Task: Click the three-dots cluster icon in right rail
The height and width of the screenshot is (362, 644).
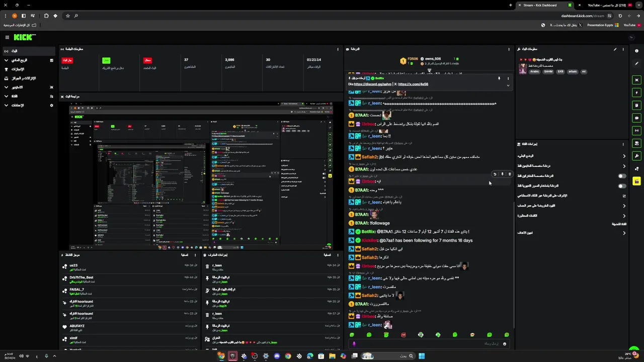Action: click(636, 168)
